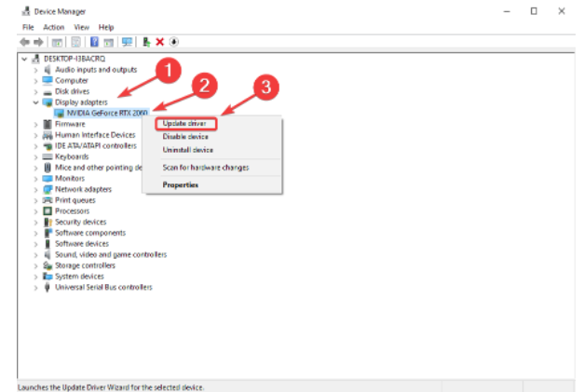Select the Print queues tree item
584x392 pixels.
coord(75,200)
